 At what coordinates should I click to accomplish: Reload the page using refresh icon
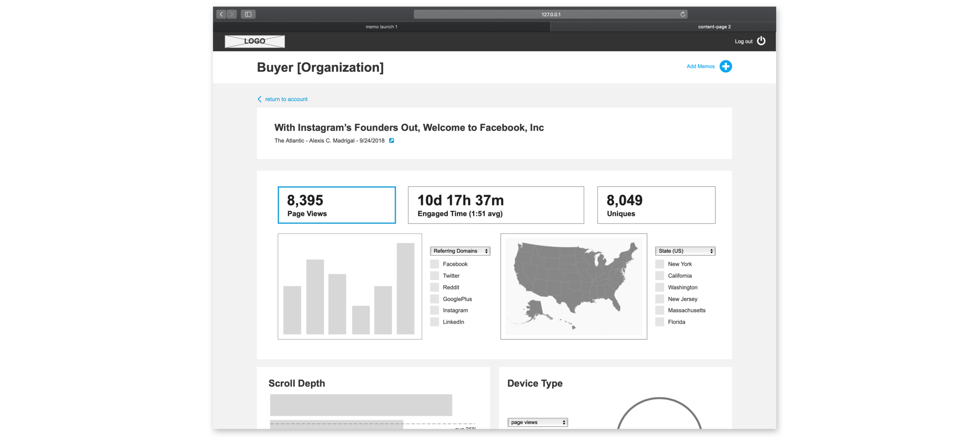682,14
